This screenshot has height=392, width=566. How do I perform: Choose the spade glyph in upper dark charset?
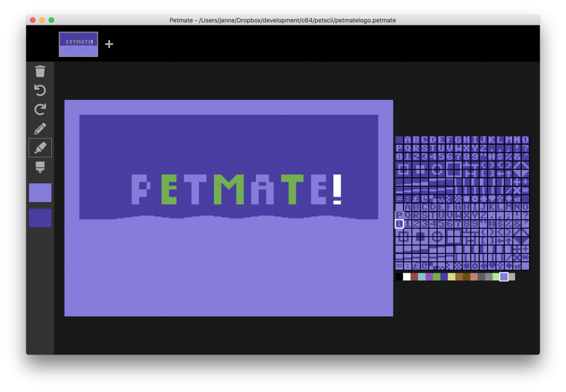click(x=483, y=198)
